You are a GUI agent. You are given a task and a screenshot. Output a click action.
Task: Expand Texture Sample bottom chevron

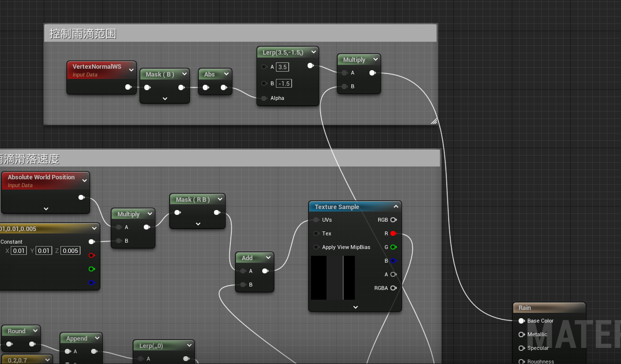(355, 307)
